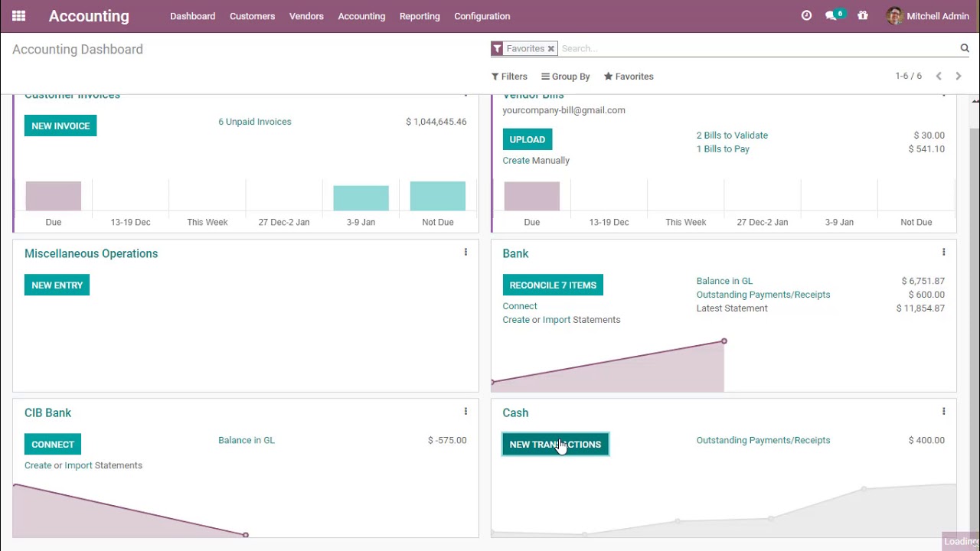Open the CIB Bank kebab menu
The width and height of the screenshot is (980, 551).
[465, 412]
